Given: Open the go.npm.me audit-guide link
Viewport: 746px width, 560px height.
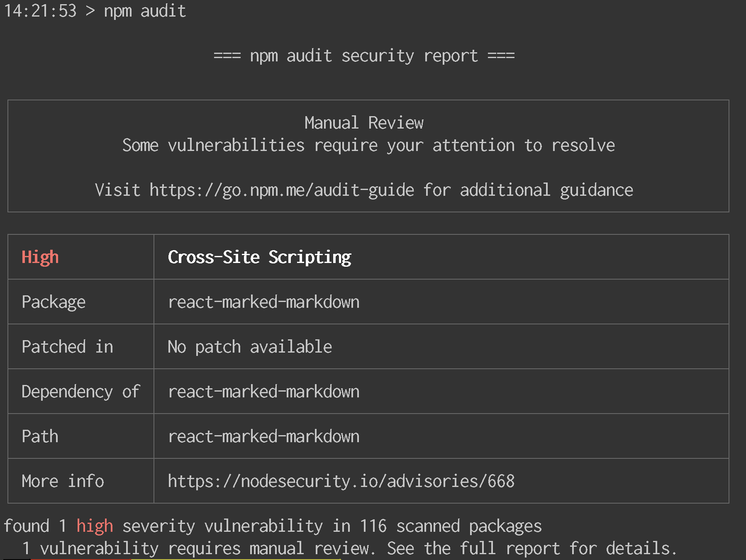Looking at the screenshot, I should tap(281, 190).
